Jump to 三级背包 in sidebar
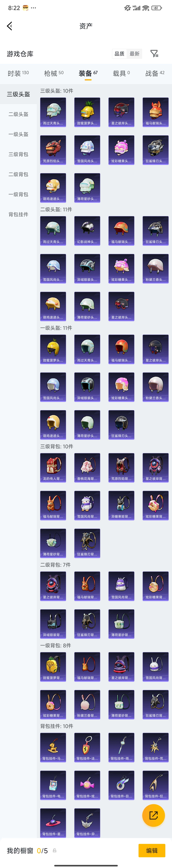 click(x=18, y=154)
